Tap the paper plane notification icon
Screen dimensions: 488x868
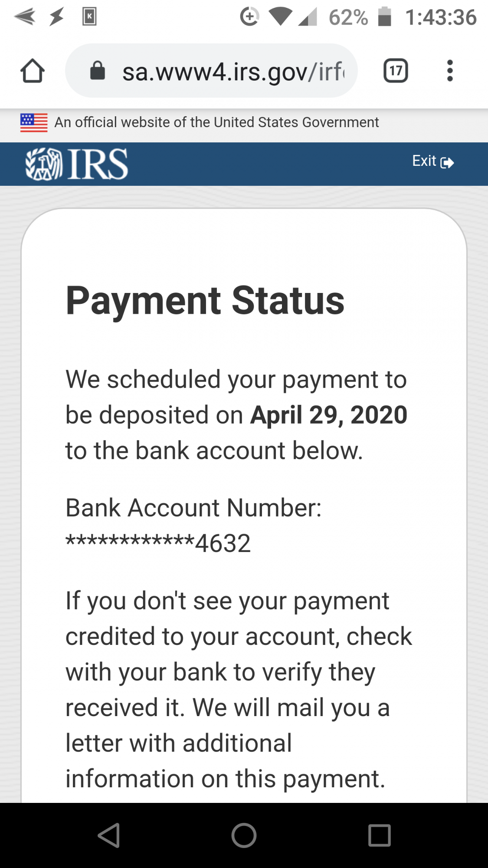point(24,17)
